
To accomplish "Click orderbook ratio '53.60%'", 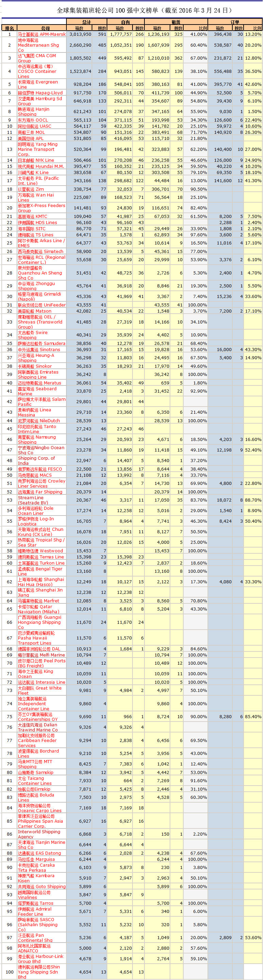I will pyautogui.click(x=253, y=937).
